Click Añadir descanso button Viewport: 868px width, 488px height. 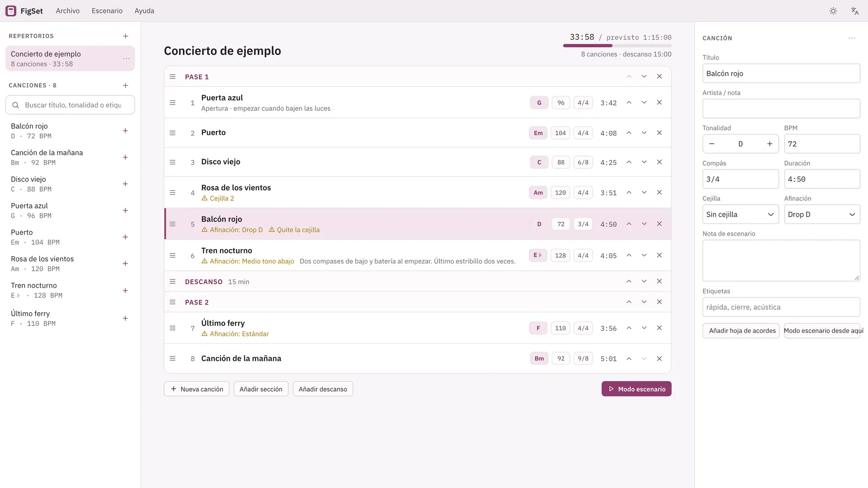pyautogui.click(x=323, y=389)
